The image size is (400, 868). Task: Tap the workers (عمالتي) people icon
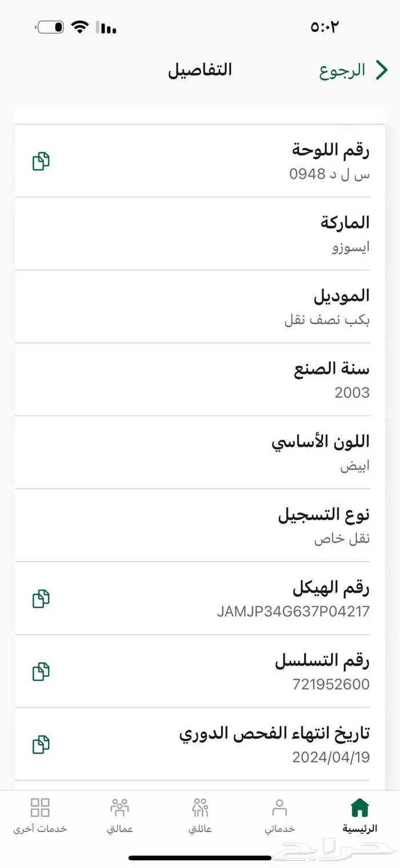click(x=119, y=808)
